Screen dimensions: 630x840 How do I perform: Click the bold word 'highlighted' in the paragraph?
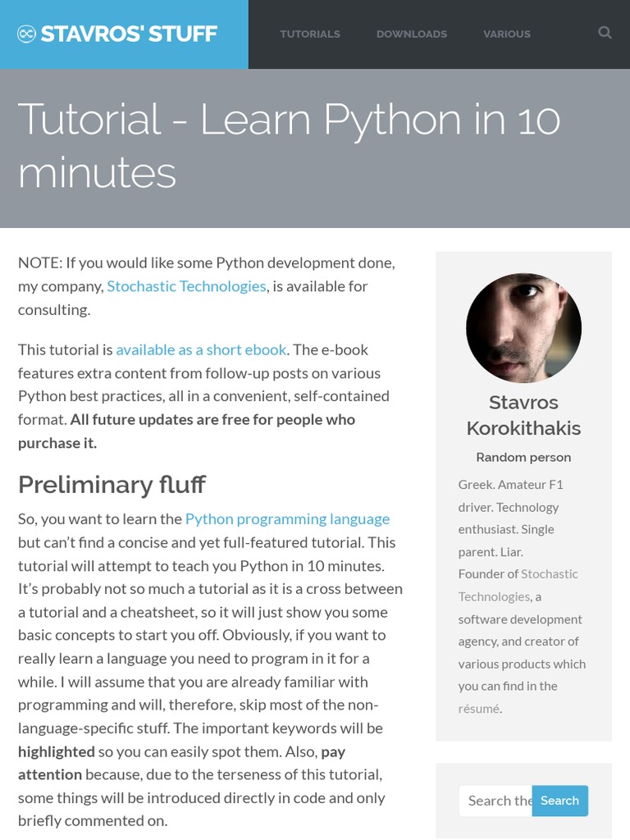[57, 751]
